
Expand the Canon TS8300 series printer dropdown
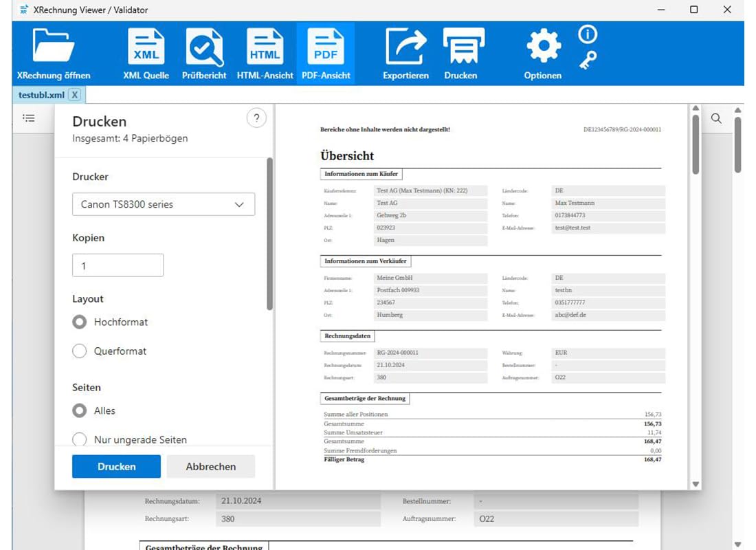164,204
